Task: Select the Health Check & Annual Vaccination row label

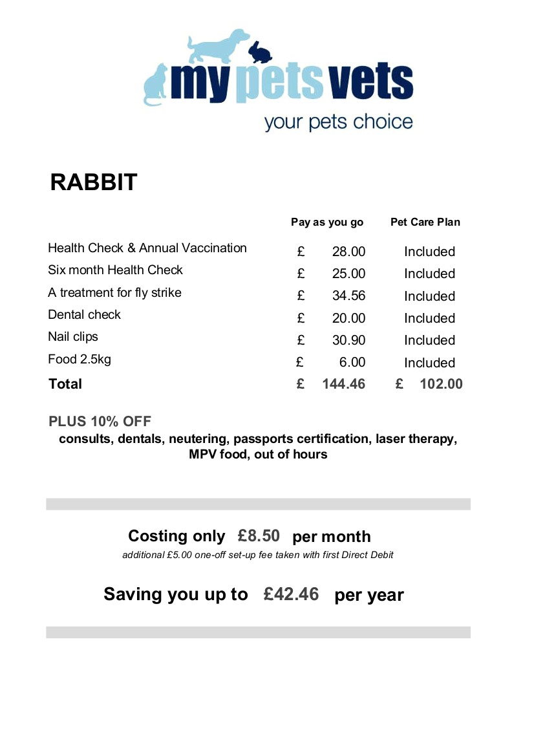Action: 147,248
